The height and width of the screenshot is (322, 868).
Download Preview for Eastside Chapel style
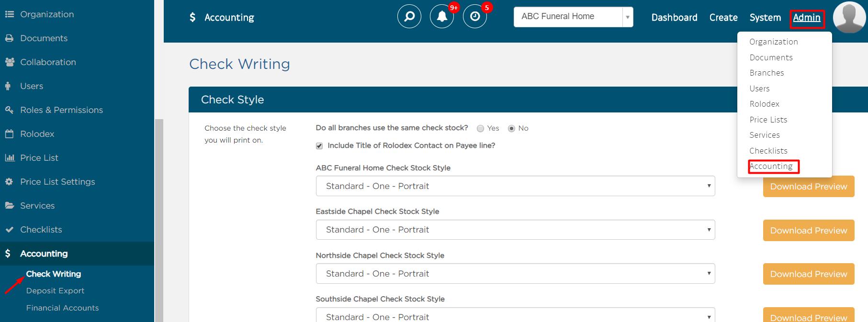[x=809, y=231]
